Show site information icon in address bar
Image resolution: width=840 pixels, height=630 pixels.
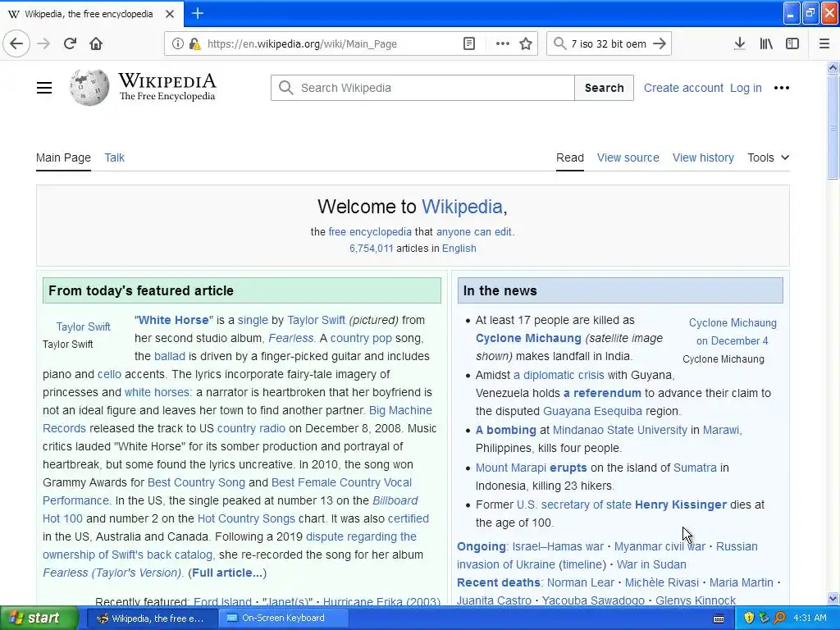point(177,44)
